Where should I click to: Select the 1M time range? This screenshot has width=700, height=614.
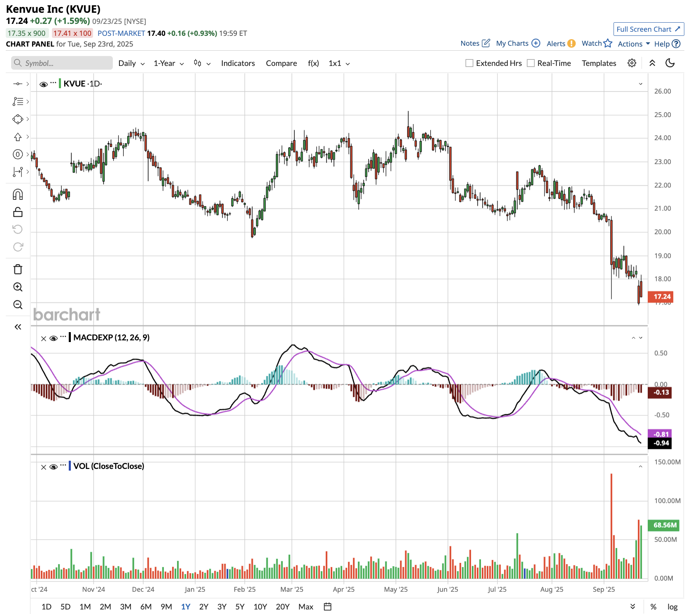click(85, 607)
